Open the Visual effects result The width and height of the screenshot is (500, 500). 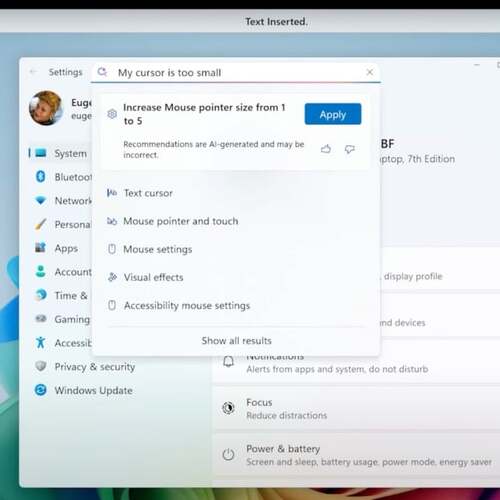[236, 277]
